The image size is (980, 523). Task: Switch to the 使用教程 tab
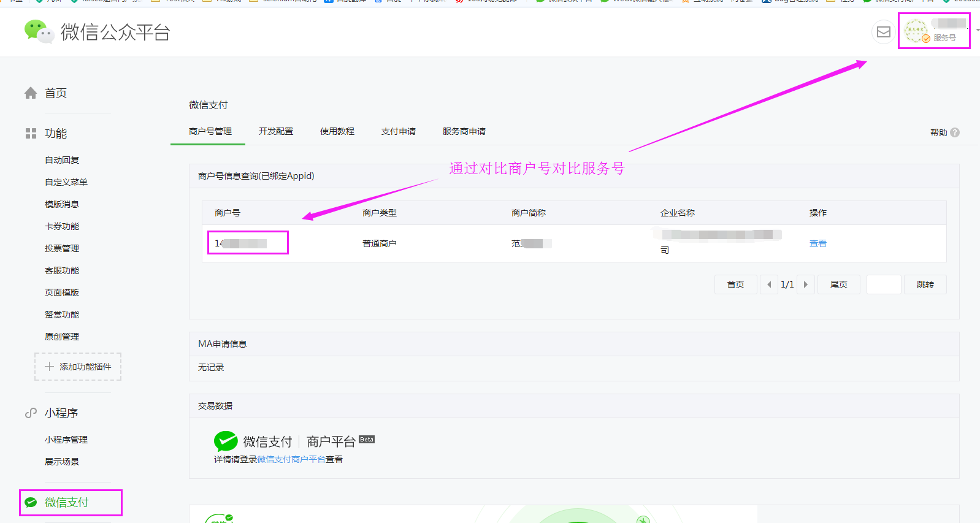pos(337,131)
